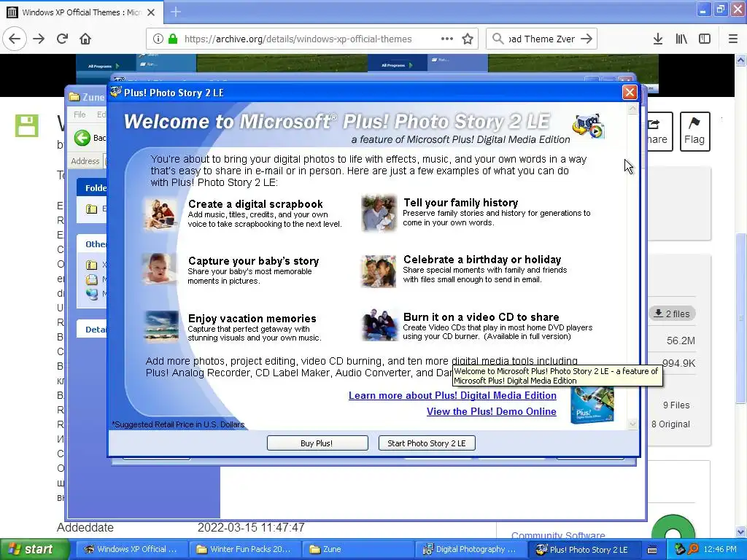Click the Firefox back arrow button

pos(15,39)
